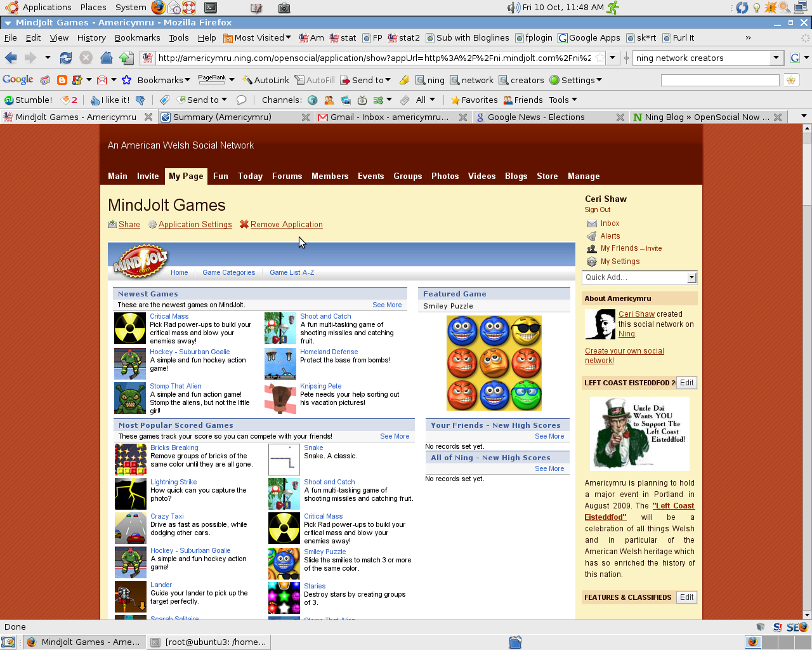
Task: Click the Edit button for Features & Classifieds
Action: coord(687,597)
